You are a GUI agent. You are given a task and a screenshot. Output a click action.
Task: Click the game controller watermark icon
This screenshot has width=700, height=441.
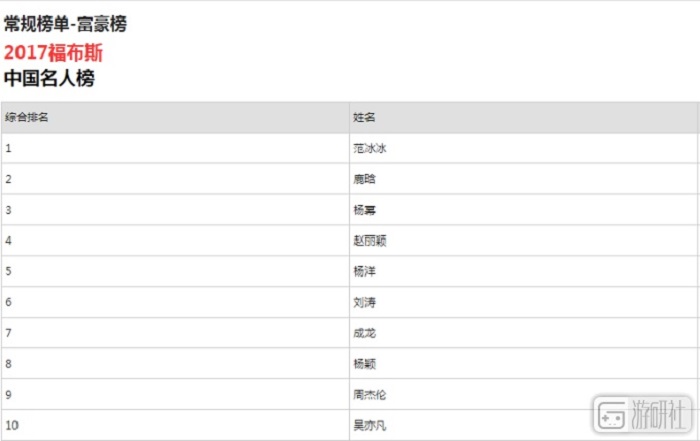tap(611, 414)
